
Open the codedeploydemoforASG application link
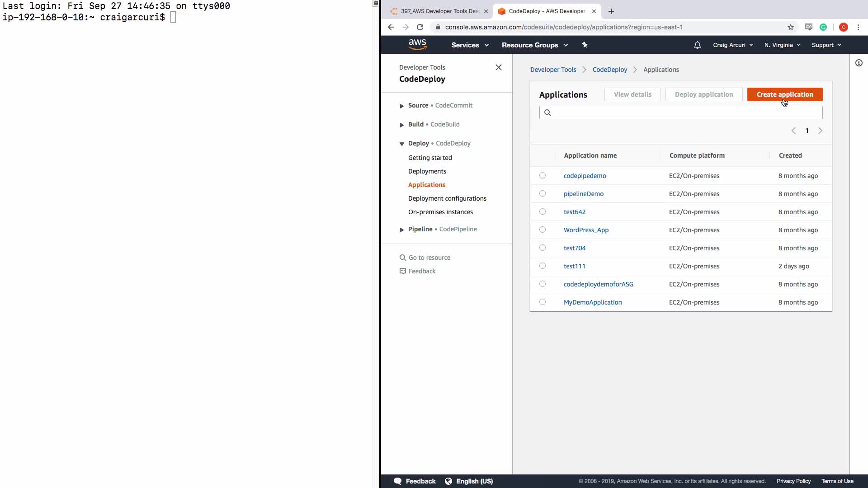pos(598,284)
